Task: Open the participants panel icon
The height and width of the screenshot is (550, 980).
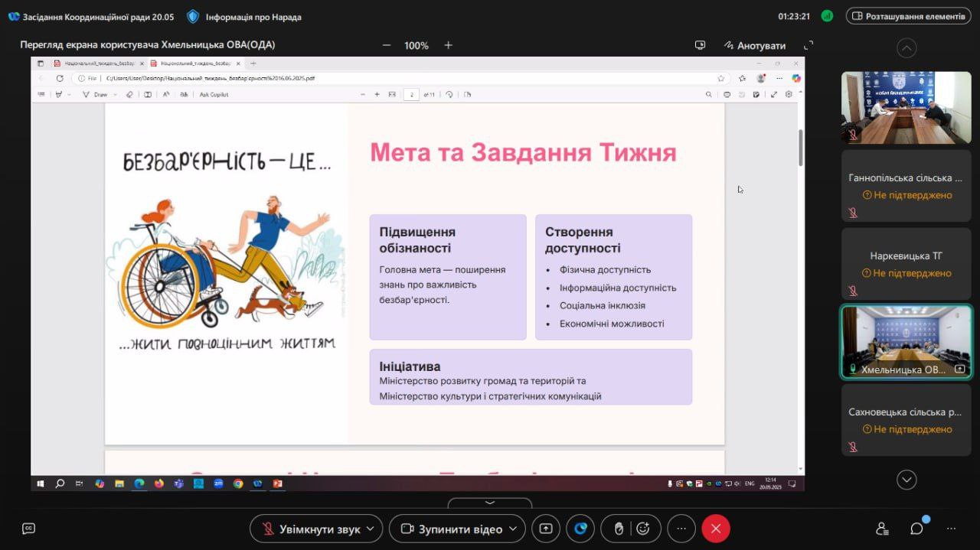Action: (x=882, y=529)
